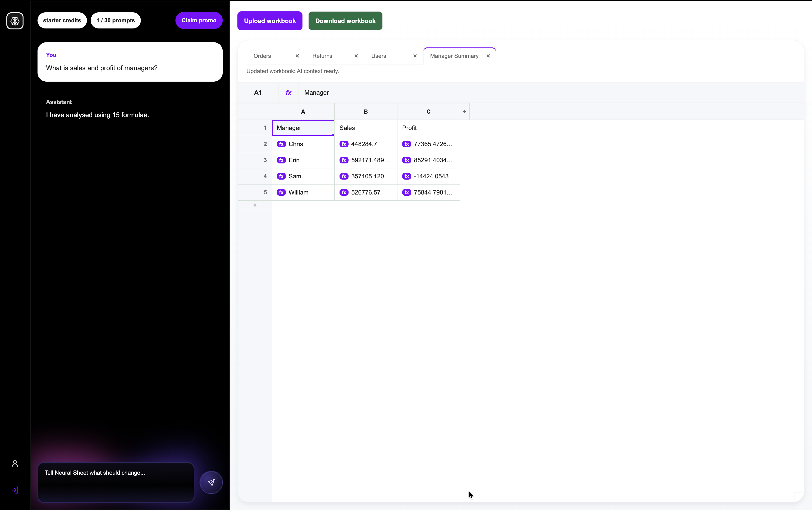
Task: Select the 75844.7901 profit cell
Action: (429, 192)
